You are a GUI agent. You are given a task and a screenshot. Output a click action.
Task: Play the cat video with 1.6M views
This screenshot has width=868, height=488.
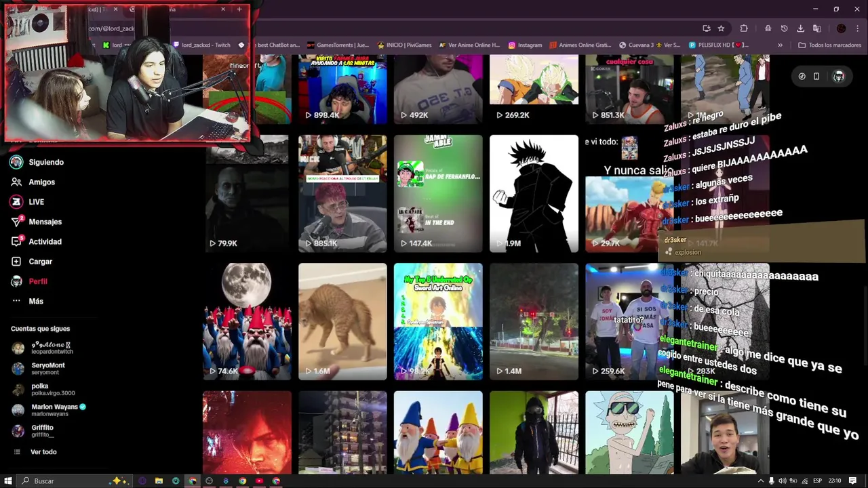pos(342,321)
